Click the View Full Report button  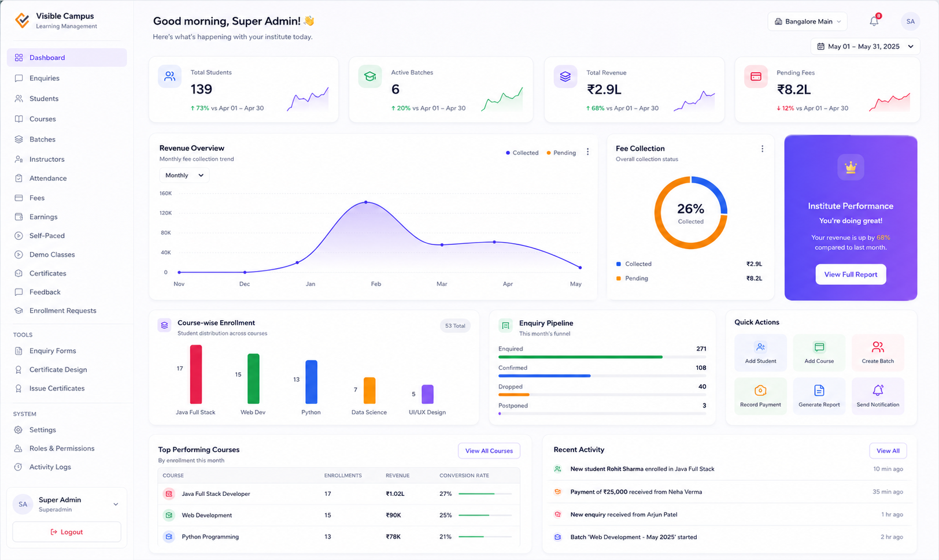(851, 275)
